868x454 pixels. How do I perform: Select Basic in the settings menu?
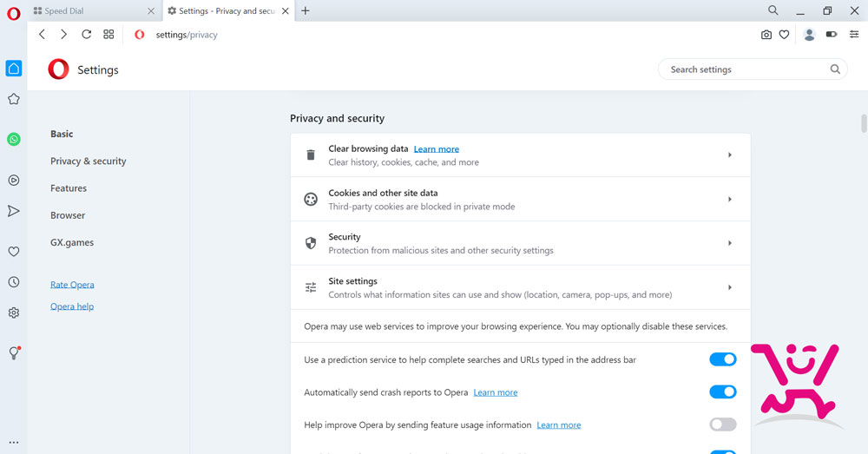(x=62, y=134)
